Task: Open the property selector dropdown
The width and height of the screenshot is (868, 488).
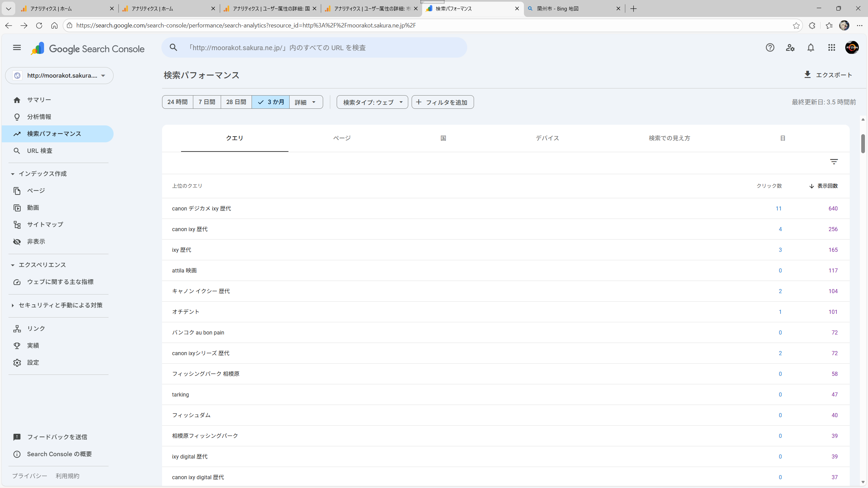Action: (x=59, y=76)
